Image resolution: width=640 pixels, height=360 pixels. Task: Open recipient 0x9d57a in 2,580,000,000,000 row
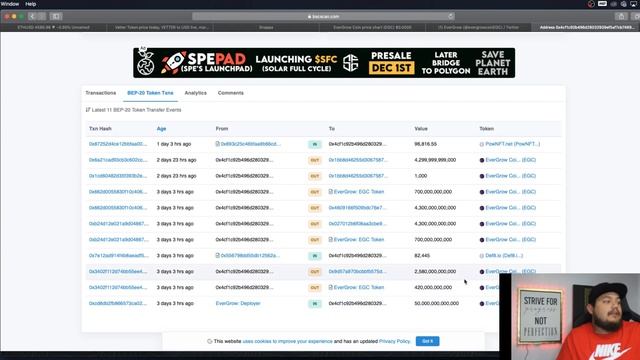(358, 271)
